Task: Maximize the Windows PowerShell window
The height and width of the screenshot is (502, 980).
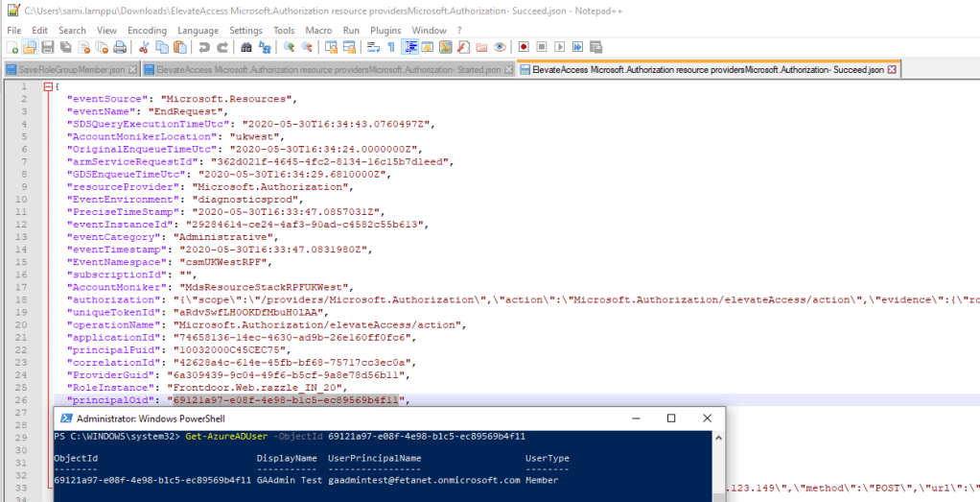Action: click(671, 418)
